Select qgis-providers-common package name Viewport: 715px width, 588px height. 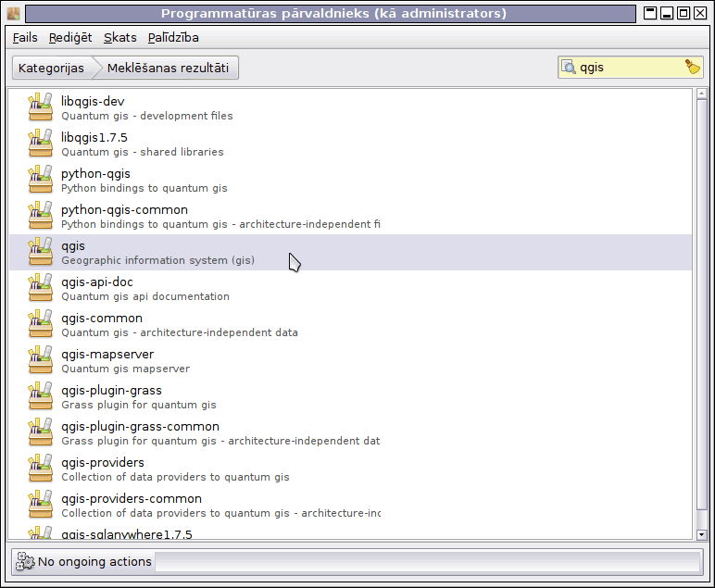[132, 499]
